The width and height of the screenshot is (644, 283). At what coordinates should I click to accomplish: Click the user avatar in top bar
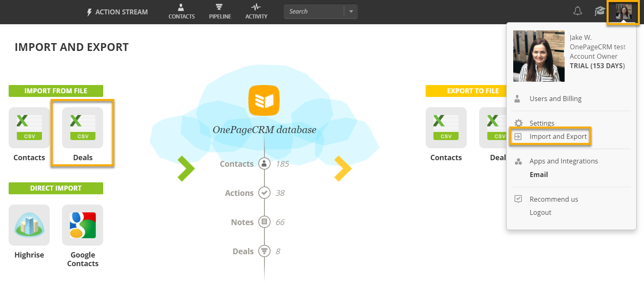623,12
